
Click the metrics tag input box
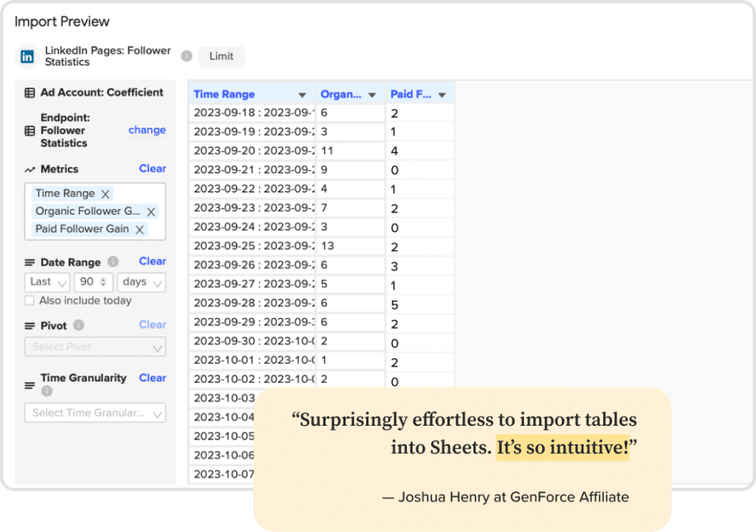[x=95, y=211]
